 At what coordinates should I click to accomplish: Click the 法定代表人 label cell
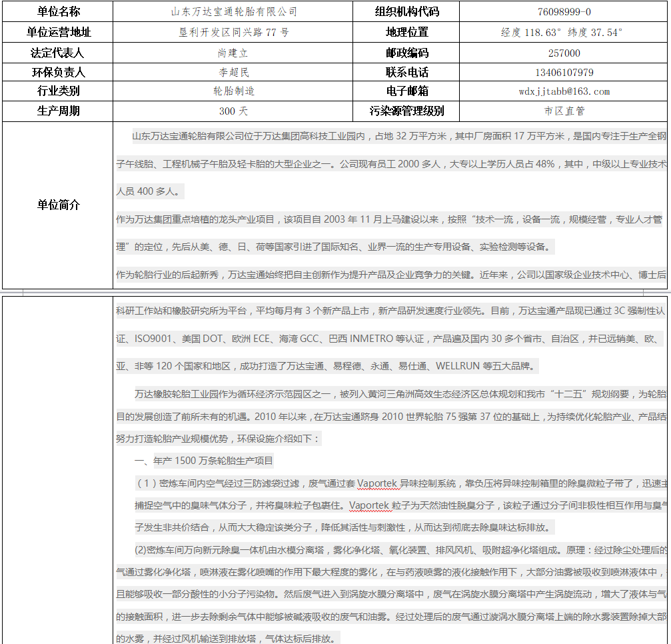pos(58,53)
